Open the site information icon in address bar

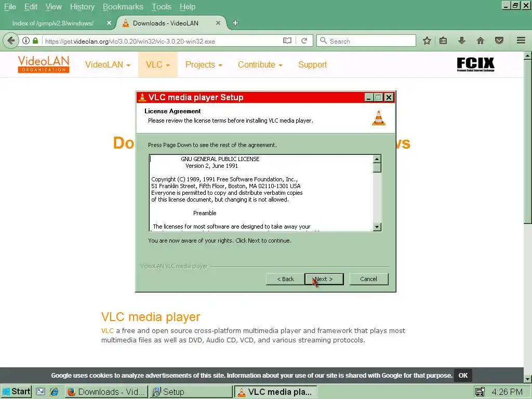[26, 41]
